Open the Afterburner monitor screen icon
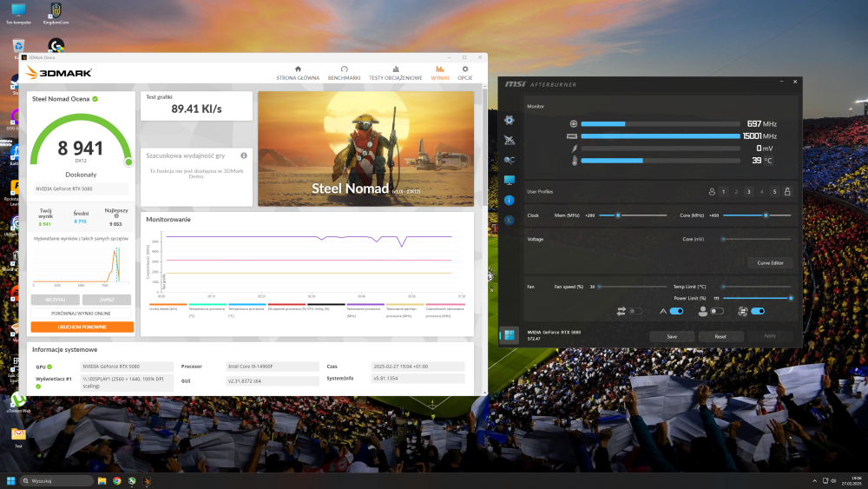This screenshot has height=489, width=868. point(510,180)
